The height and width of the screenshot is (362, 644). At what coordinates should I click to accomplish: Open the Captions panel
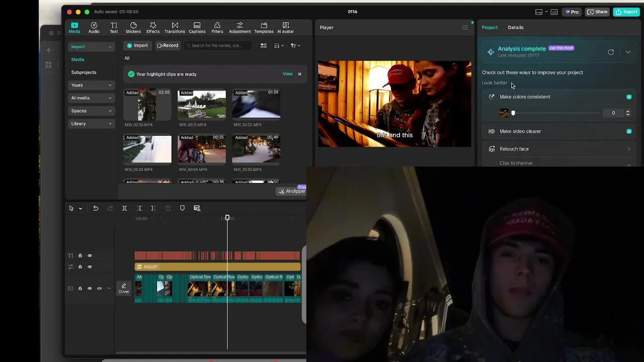coord(197,28)
